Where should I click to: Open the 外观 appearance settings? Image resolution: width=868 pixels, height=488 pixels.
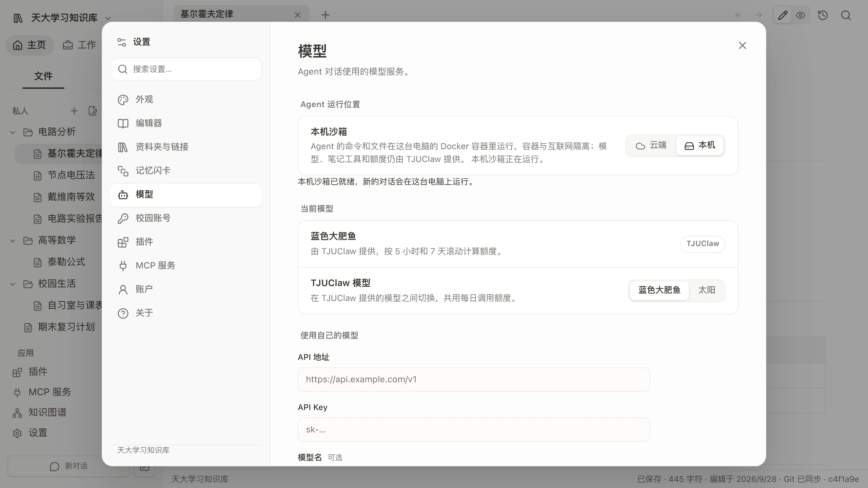(x=186, y=100)
